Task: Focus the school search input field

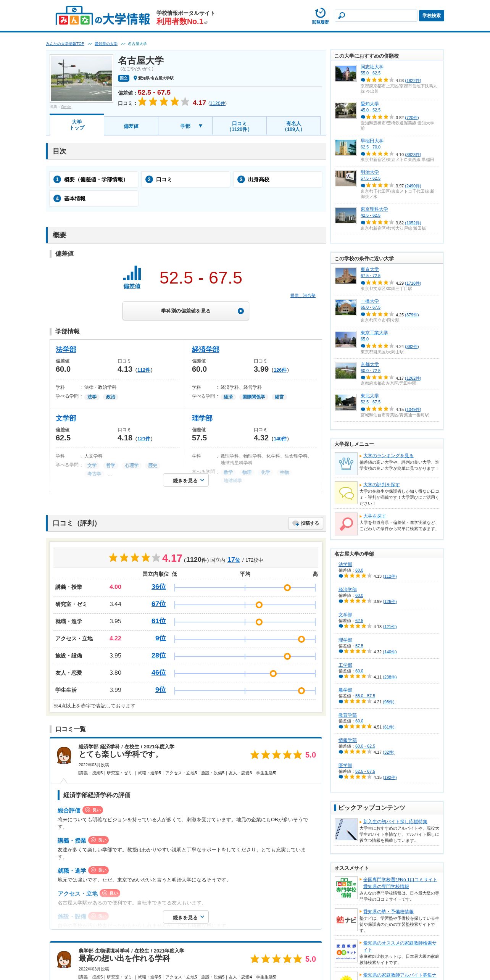Action: pos(376,16)
